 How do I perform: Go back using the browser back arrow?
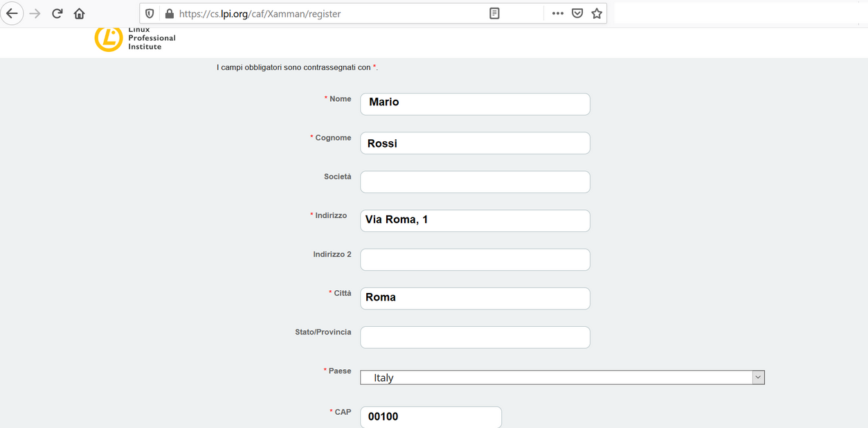(x=12, y=13)
